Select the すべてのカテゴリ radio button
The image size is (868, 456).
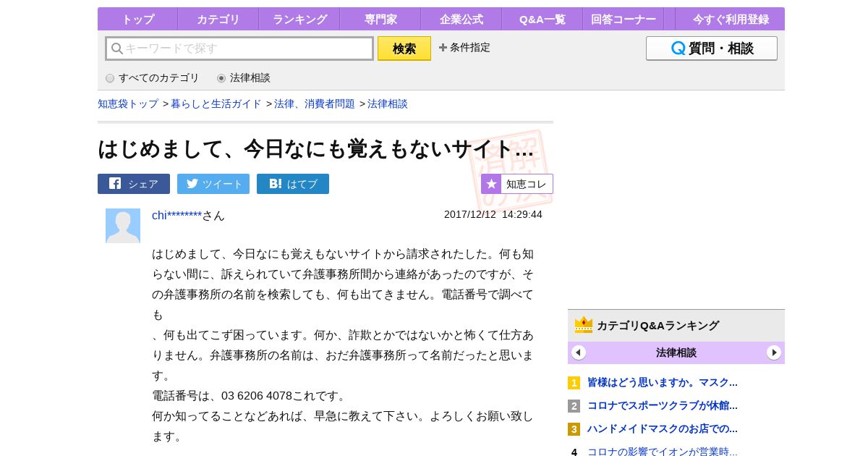110,78
